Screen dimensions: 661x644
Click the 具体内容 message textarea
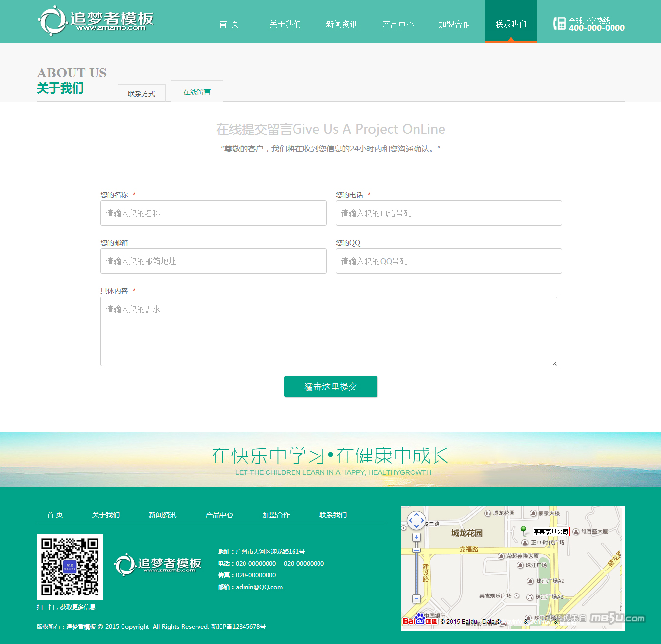(328, 331)
